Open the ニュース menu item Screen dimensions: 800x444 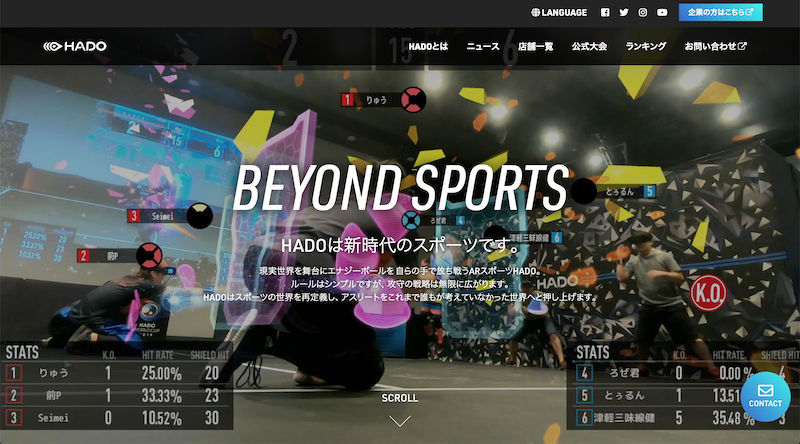[x=483, y=46]
